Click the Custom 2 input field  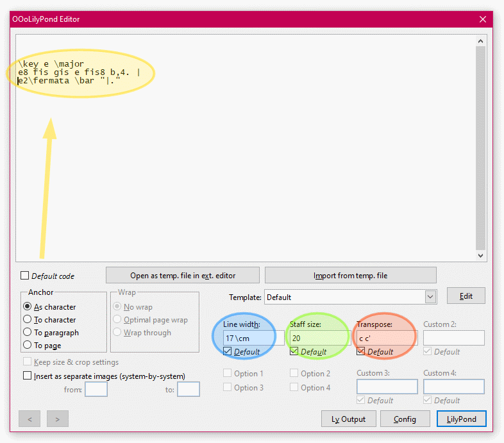point(454,339)
